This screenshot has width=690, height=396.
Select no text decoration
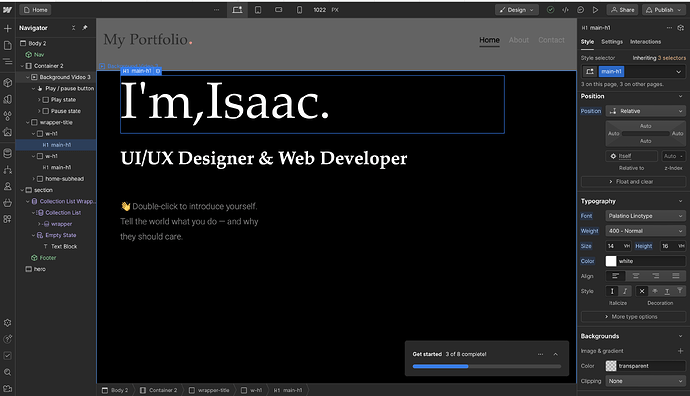(642, 291)
